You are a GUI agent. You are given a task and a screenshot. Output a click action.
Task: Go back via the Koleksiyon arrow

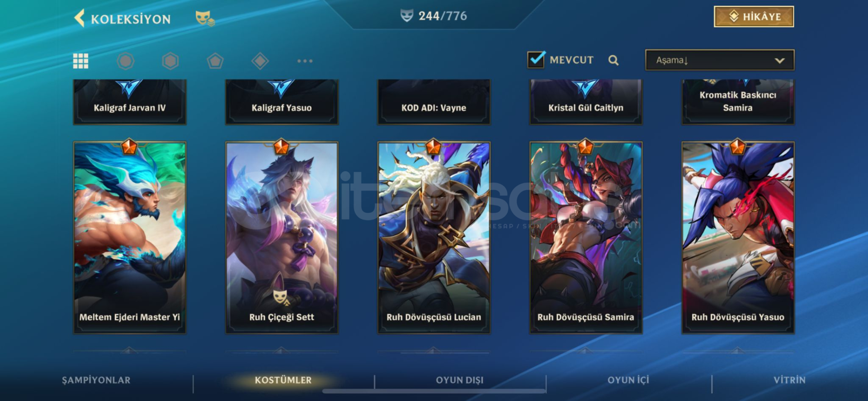[x=79, y=19]
